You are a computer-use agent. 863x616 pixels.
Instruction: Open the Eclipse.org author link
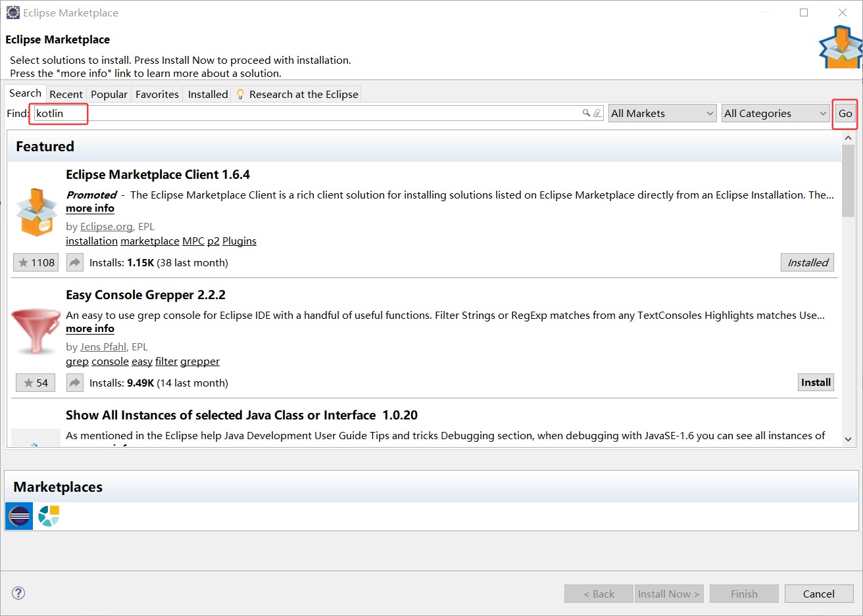pyautogui.click(x=107, y=226)
